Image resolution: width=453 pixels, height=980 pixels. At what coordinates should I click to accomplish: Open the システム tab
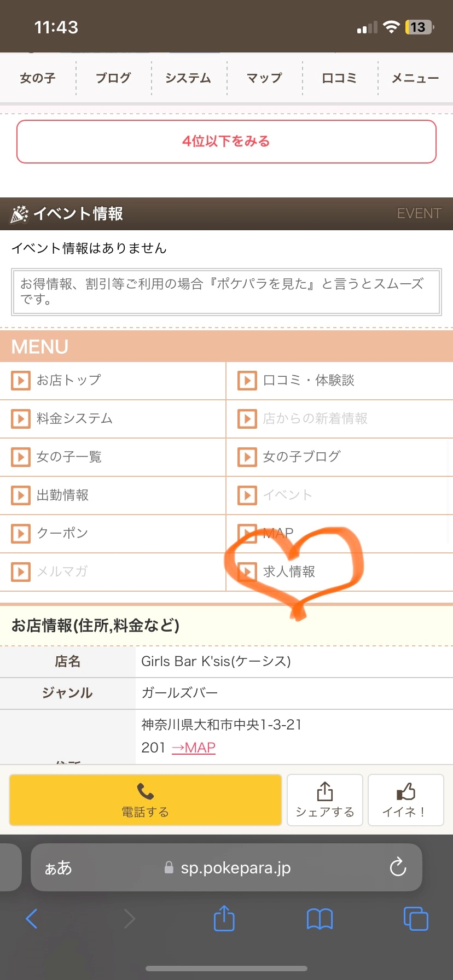(188, 78)
